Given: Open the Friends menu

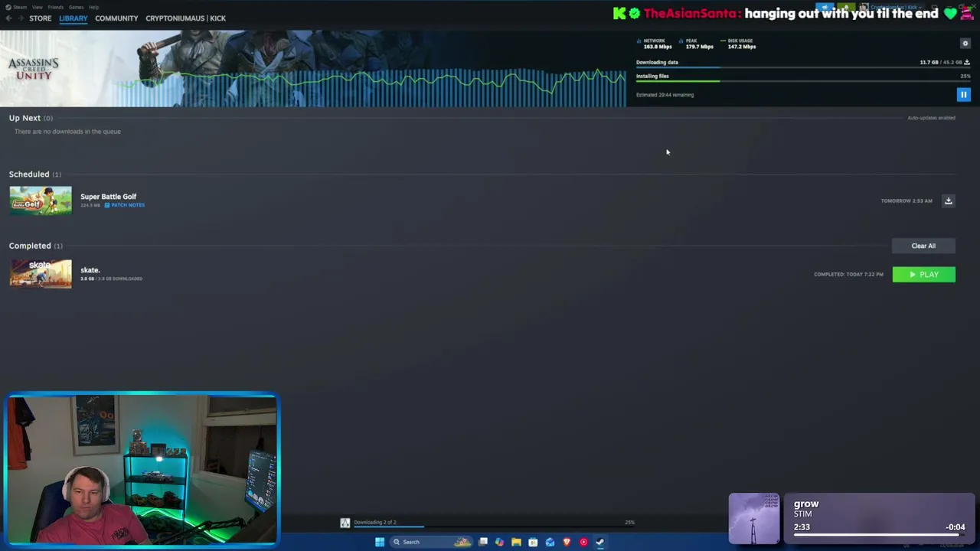Looking at the screenshot, I should pyautogui.click(x=56, y=7).
